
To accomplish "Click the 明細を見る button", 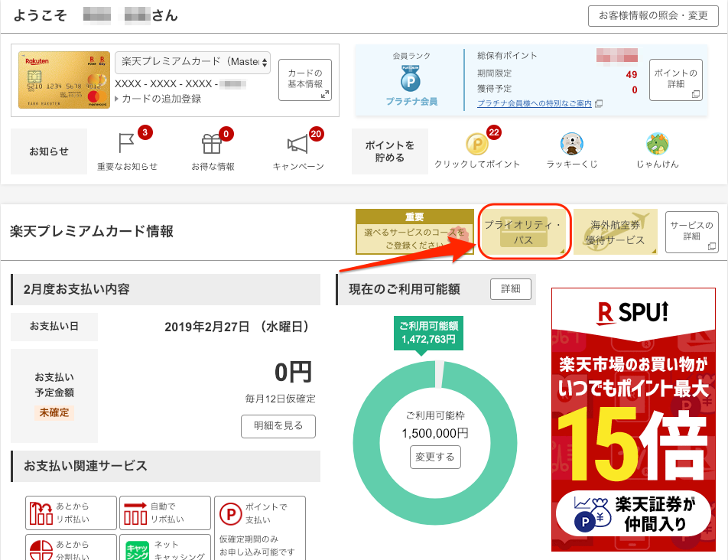I will pos(278,426).
